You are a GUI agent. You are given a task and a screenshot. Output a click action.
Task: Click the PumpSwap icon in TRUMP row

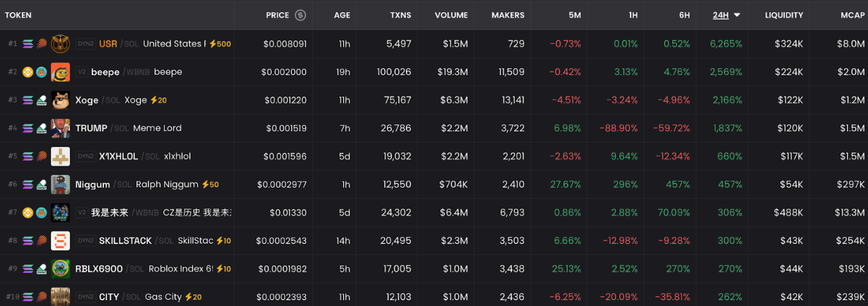tap(41, 128)
